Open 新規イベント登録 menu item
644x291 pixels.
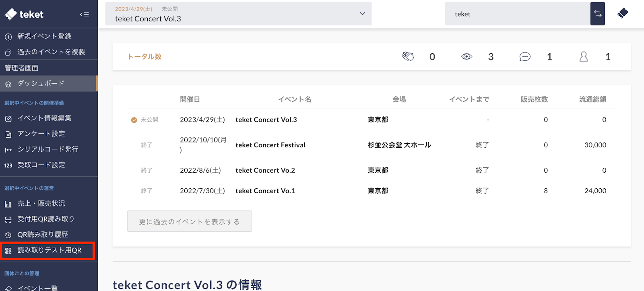44,36
